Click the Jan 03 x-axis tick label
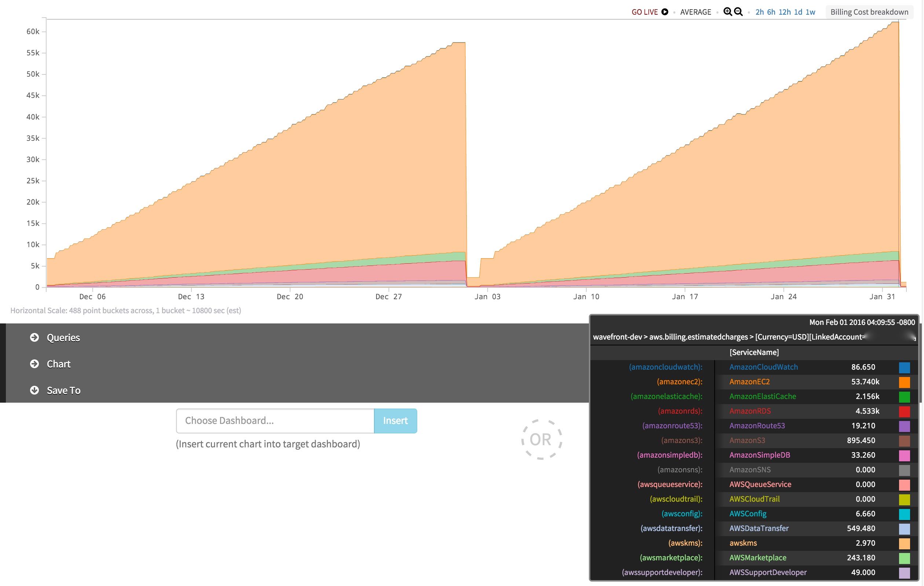 pyautogui.click(x=487, y=297)
